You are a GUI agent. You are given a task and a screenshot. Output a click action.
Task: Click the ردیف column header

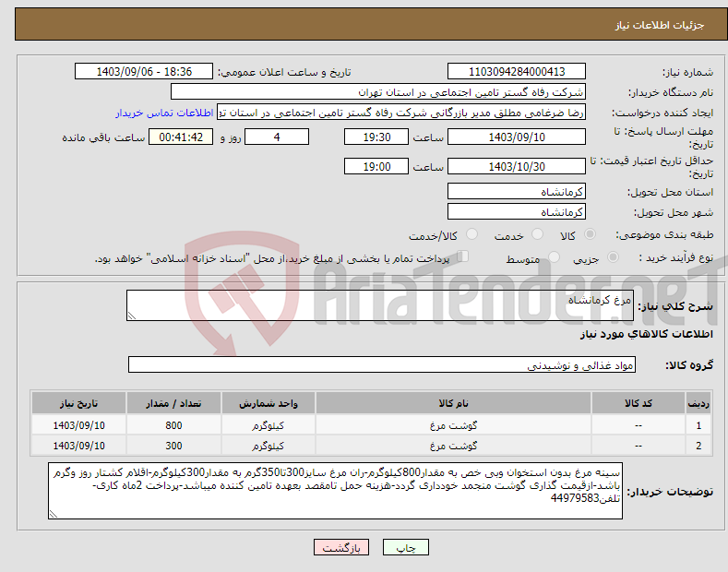[698, 403]
